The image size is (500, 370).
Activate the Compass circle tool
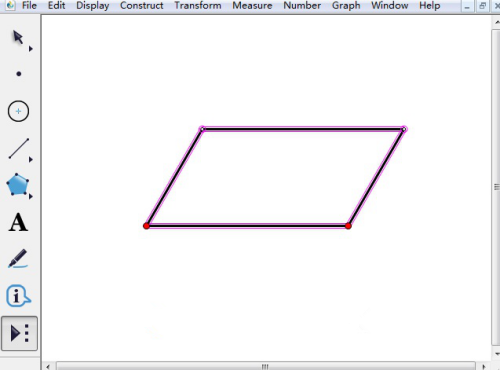18,111
